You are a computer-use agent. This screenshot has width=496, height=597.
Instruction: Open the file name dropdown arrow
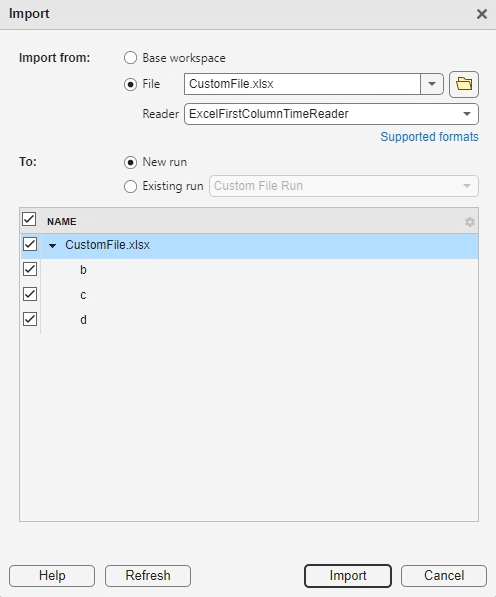pyautogui.click(x=432, y=84)
